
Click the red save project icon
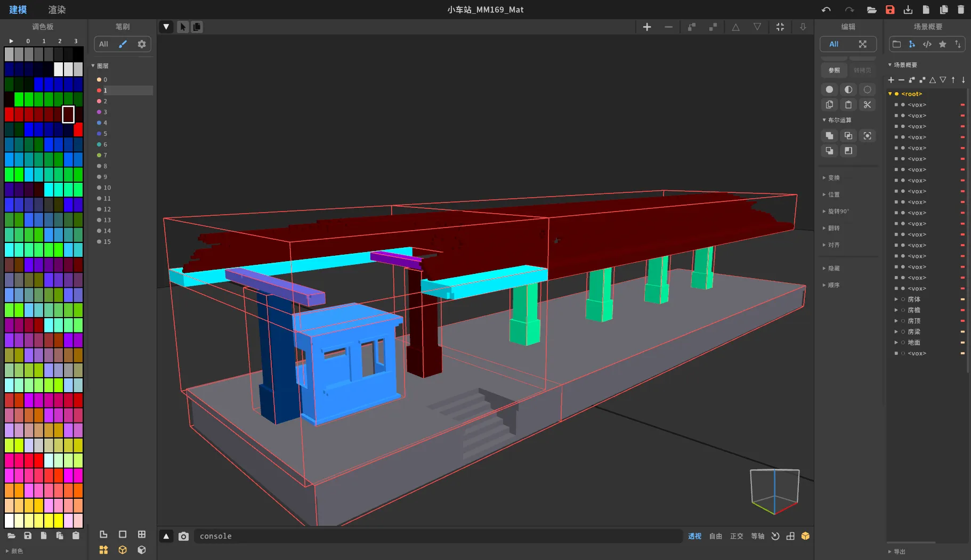pyautogui.click(x=890, y=10)
